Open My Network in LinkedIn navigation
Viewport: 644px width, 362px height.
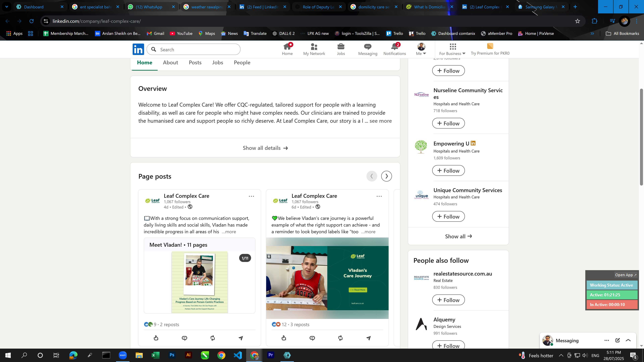point(314,49)
